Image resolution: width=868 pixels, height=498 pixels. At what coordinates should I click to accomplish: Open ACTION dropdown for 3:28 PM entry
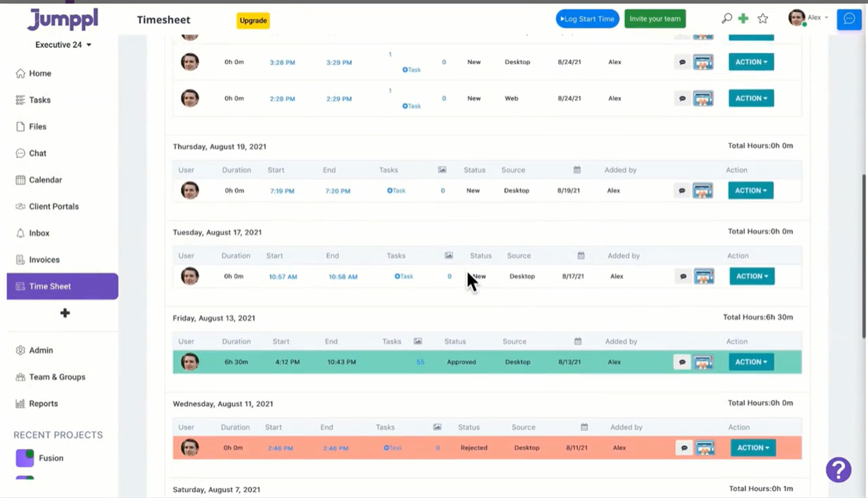[x=751, y=62]
